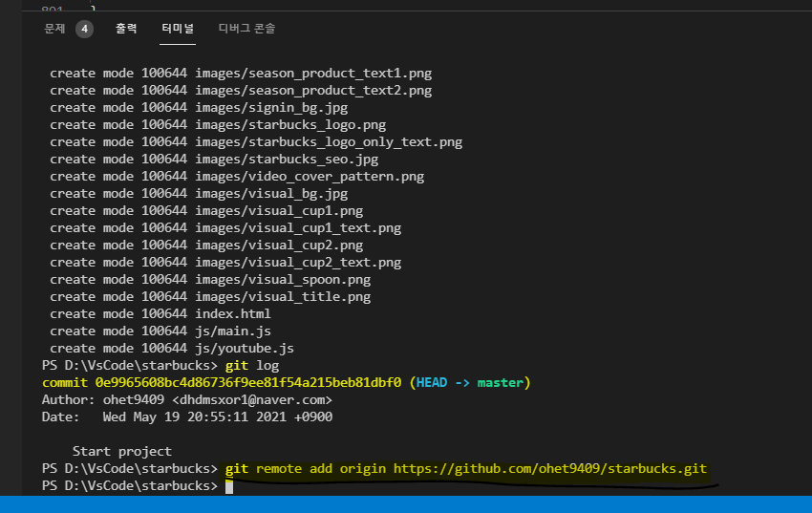Click the images/visual_cup1.png line
Image resolution: width=812 pixels, height=513 pixels.
[x=206, y=211]
